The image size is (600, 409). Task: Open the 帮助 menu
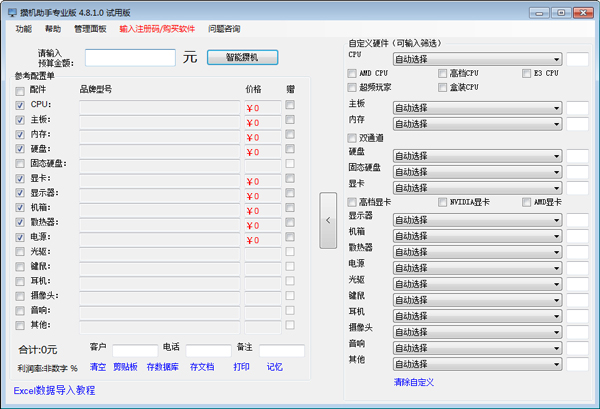coord(53,29)
